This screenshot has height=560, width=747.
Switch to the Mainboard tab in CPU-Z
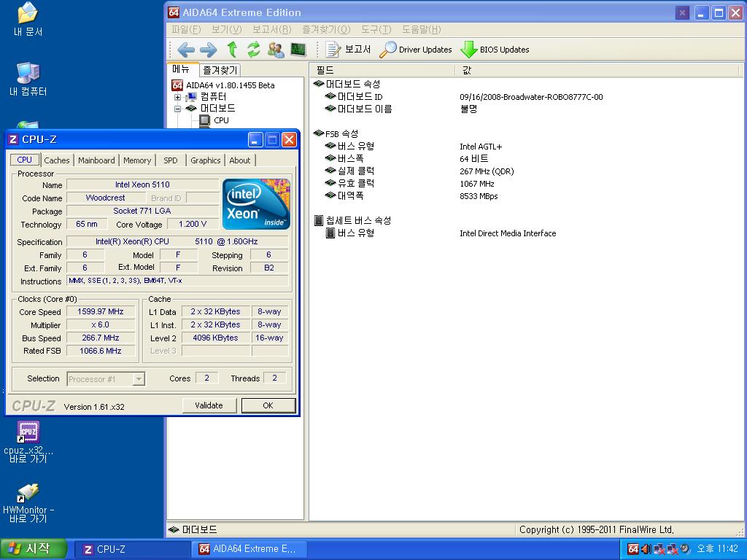coord(96,160)
